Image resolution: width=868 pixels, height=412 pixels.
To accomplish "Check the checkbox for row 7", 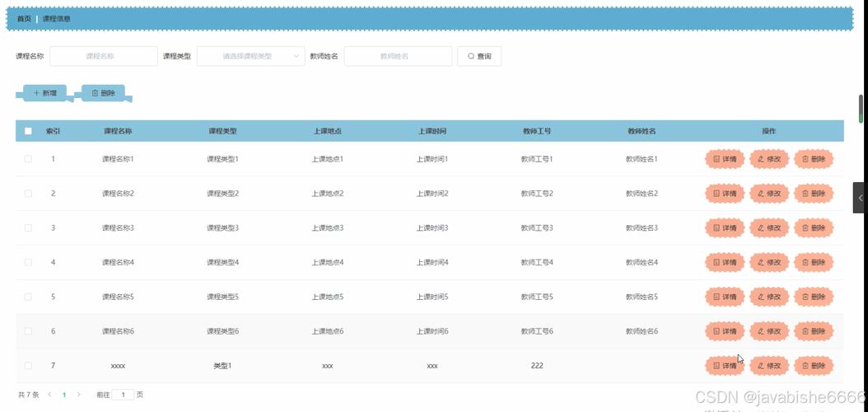I will pyautogui.click(x=28, y=366).
